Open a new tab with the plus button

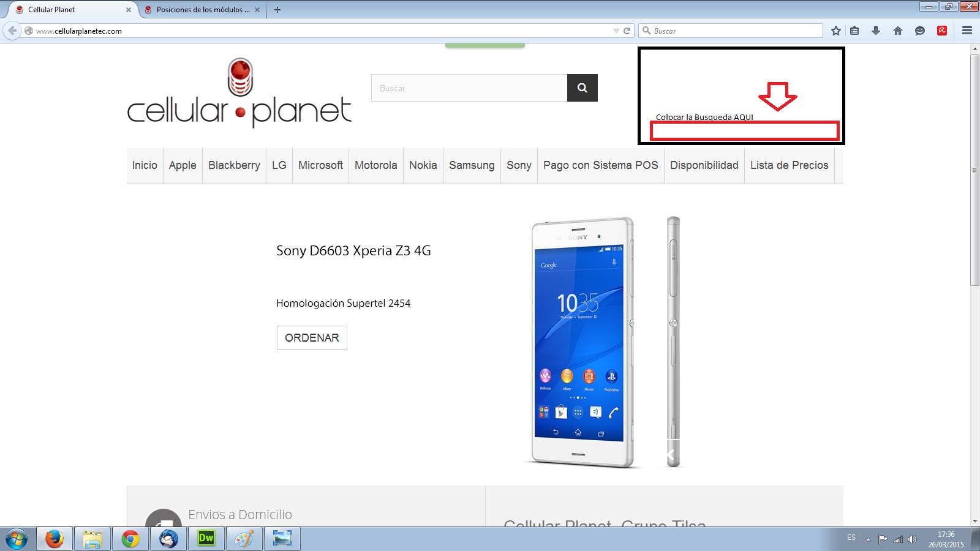[x=277, y=10]
